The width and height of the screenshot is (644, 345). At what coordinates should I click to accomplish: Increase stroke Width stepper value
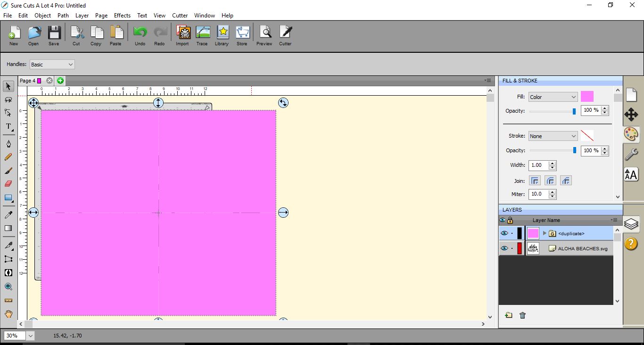553,163
